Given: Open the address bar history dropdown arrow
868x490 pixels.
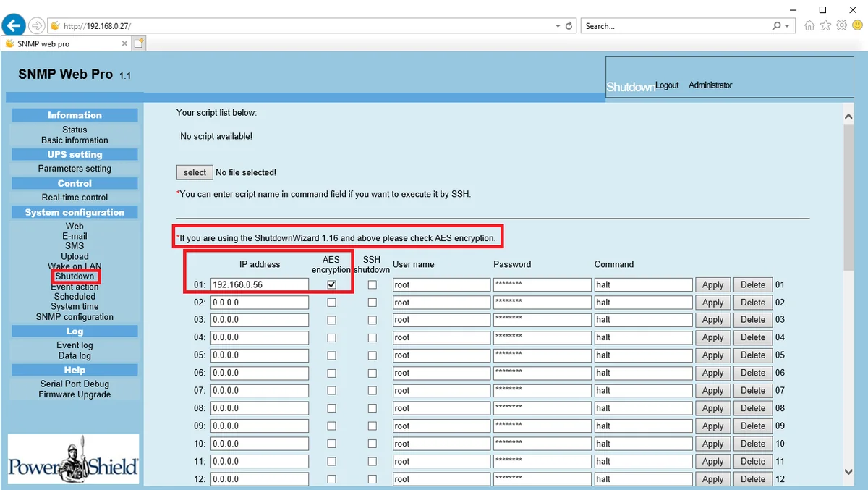Looking at the screenshot, I should pyautogui.click(x=558, y=26).
